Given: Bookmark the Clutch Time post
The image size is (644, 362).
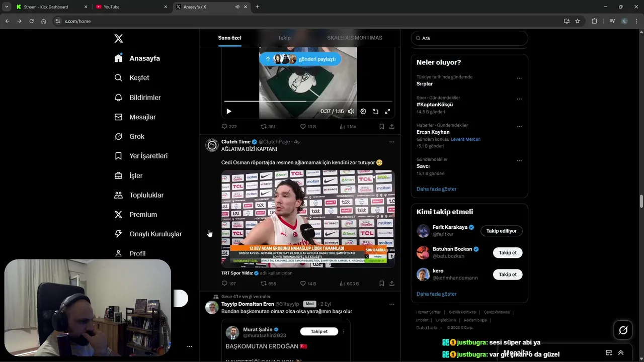Looking at the screenshot, I should coord(382,284).
